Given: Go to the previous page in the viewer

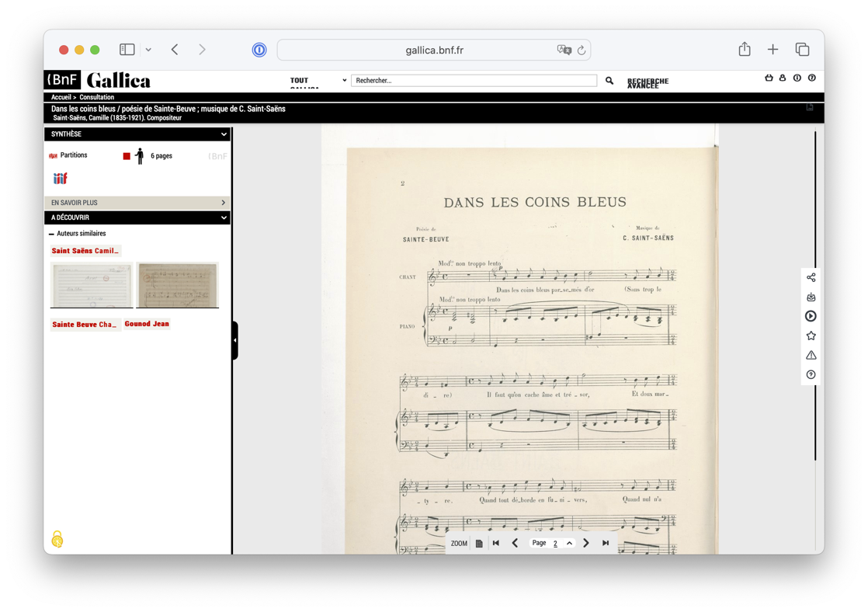Looking at the screenshot, I should (x=515, y=544).
